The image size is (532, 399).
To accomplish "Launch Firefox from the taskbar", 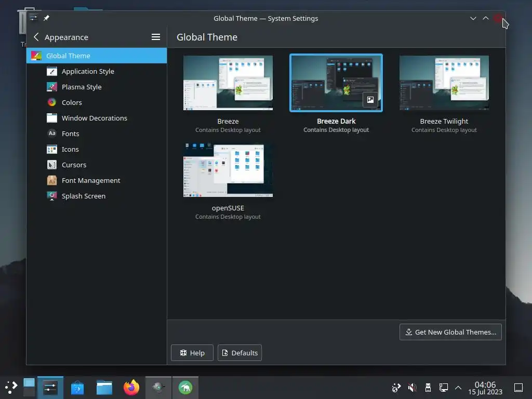I will (131, 388).
